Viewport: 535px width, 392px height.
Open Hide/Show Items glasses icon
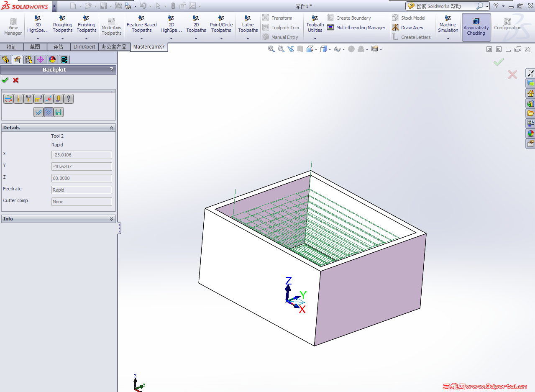point(337,49)
